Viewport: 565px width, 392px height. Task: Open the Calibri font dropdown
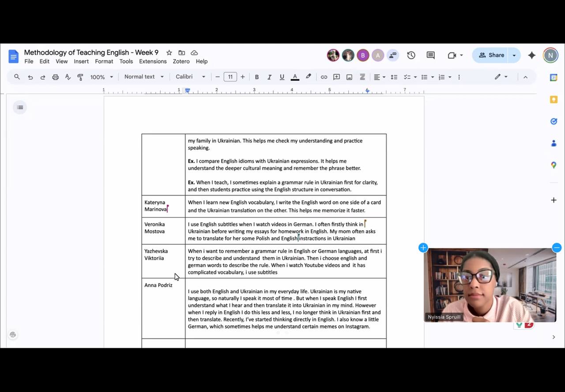[190, 77]
